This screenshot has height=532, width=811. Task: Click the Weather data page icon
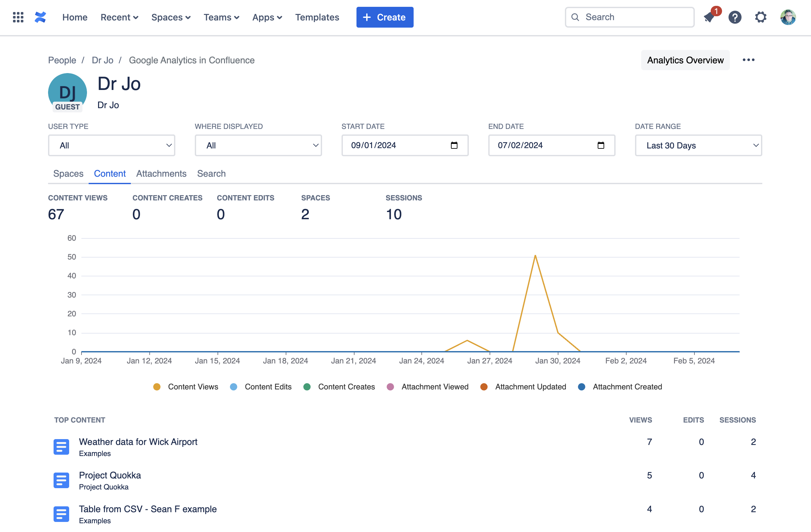(x=61, y=447)
